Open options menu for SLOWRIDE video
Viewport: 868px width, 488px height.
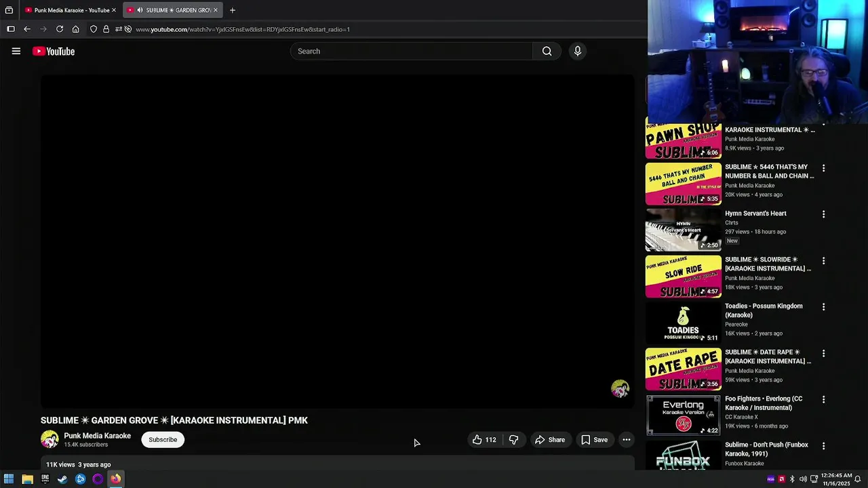(x=824, y=261)
